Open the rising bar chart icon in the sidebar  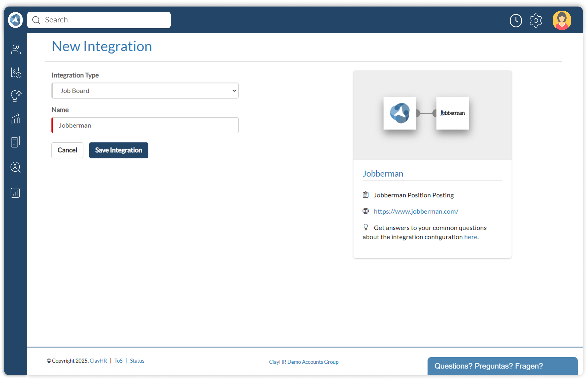click(x=16, y=119)
